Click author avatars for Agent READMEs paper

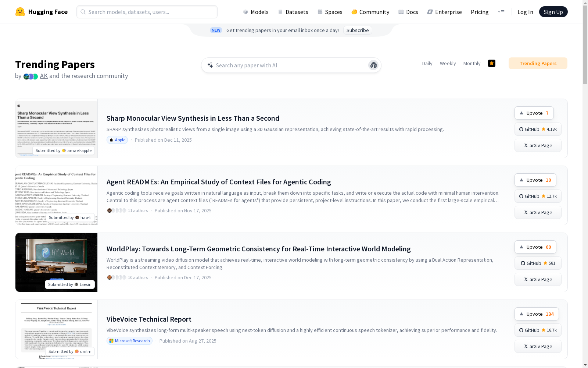116,210
